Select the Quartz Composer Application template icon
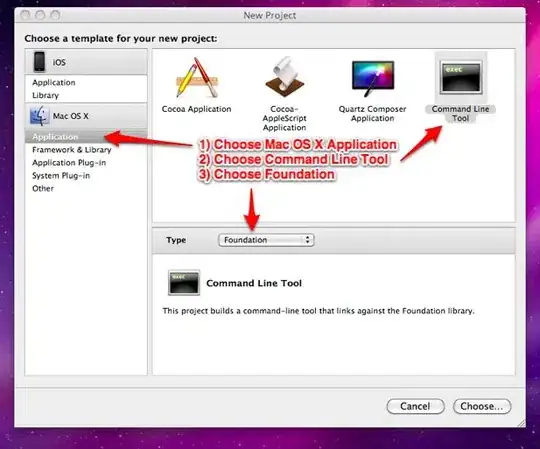The height and width of the screenshot is (449, 540). pos(373,78)
